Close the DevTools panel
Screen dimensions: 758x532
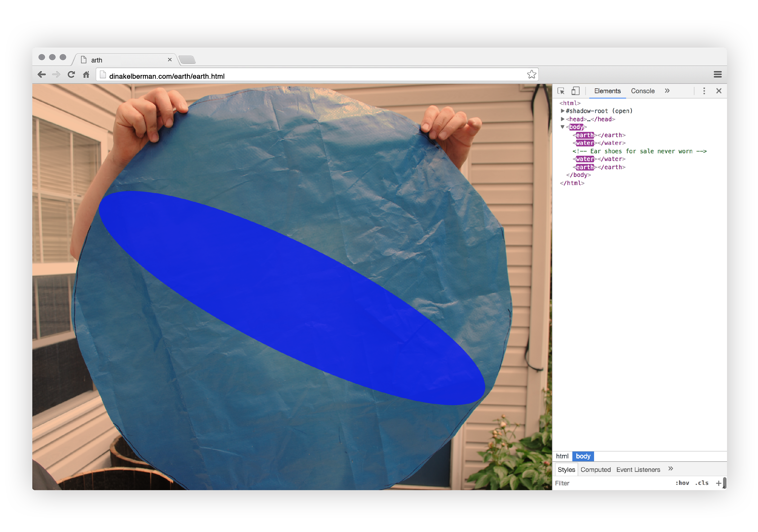tap(719, 91)
